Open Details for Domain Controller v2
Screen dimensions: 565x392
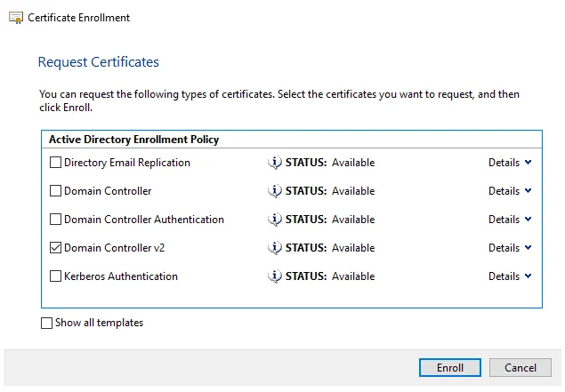509,248
